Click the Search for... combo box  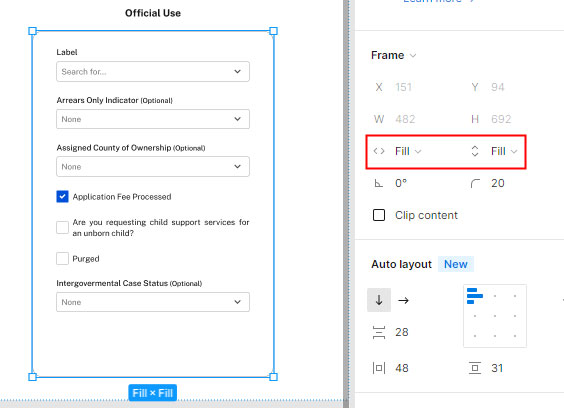point(153,71)
